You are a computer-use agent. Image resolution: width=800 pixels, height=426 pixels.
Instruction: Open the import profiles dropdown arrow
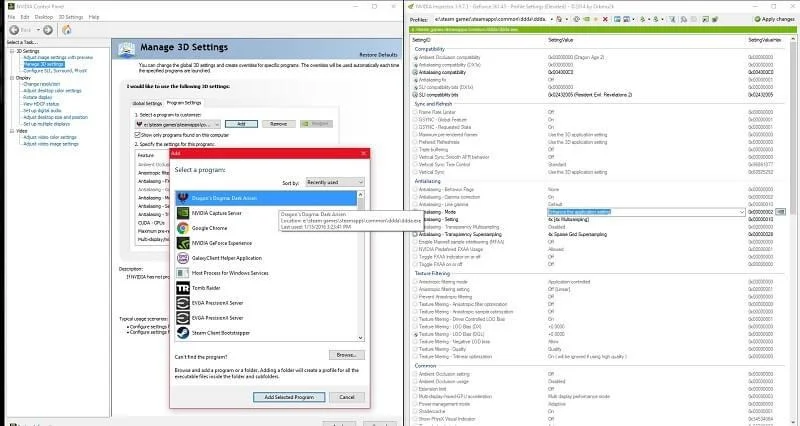[x=662, y=19]
